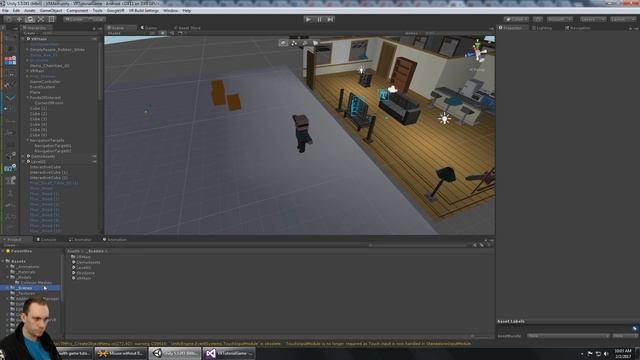Select the Move tool in the toolbar
The image size is (640, 360).
click(19, 19)
